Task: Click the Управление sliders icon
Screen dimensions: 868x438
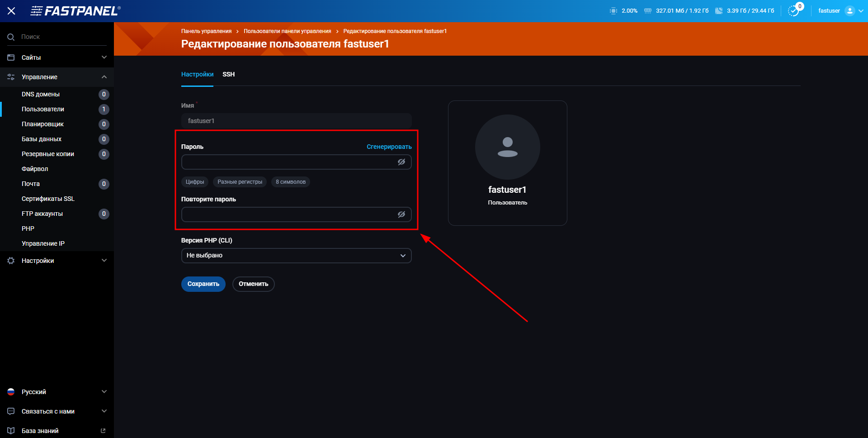Action: [11, 77]
